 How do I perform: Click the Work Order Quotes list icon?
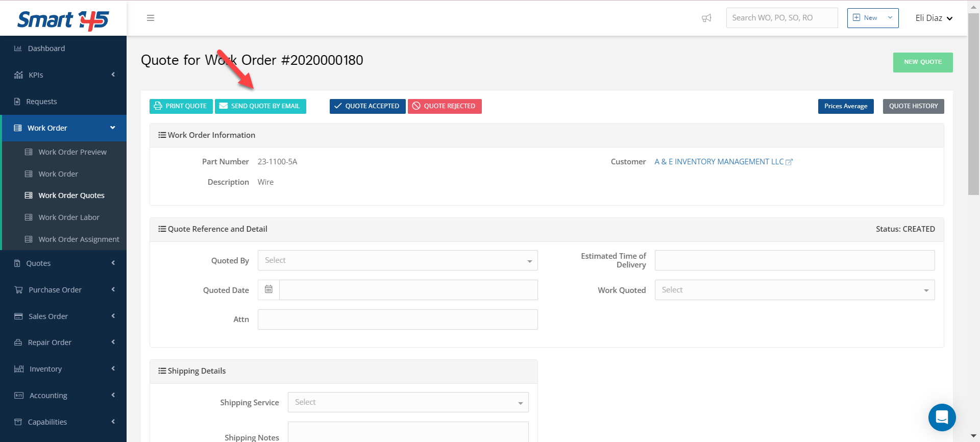(29, 195)
